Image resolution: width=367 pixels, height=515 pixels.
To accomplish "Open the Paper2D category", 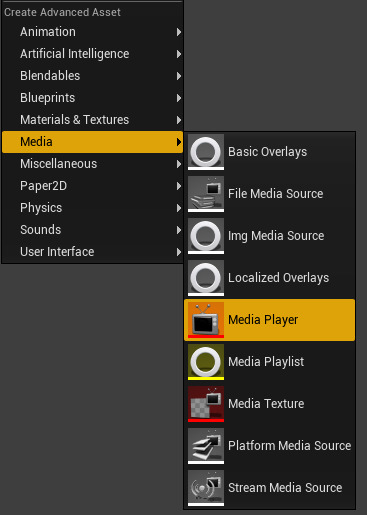I will (92, 186).
